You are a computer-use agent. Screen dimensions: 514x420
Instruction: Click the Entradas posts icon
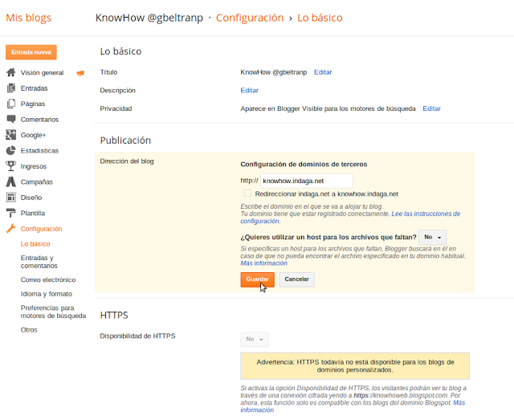[11, 88]
